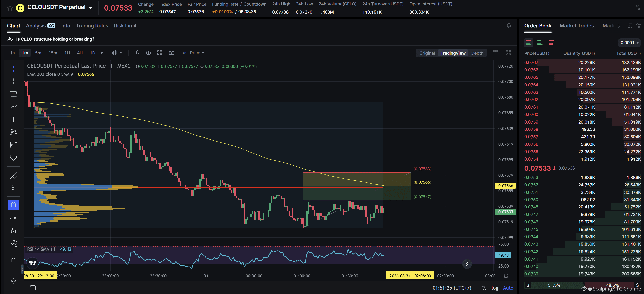Delete drawings with trash icon
644x294 pixels.
[14, 260]
